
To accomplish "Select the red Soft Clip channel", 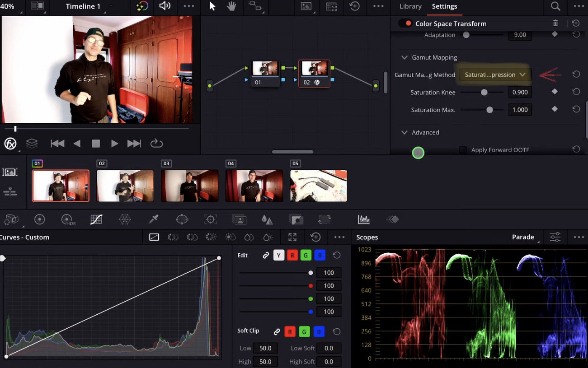I will [290, 331].
